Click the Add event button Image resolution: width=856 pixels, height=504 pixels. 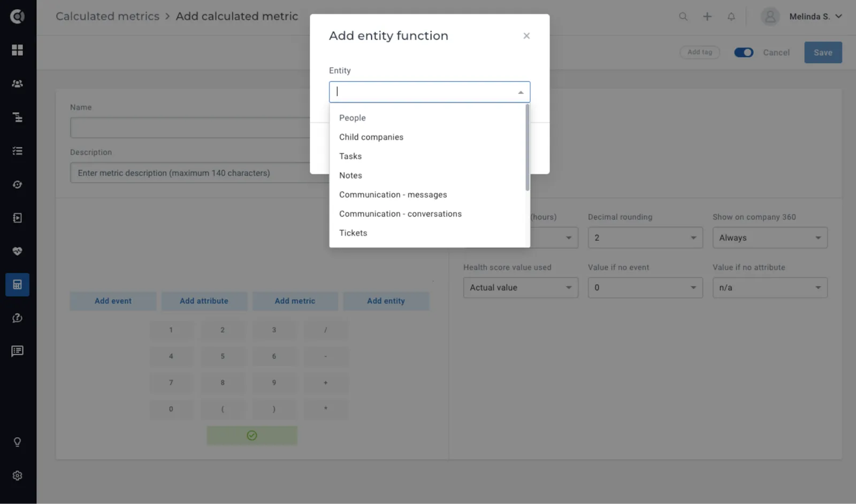pos(113,301)
